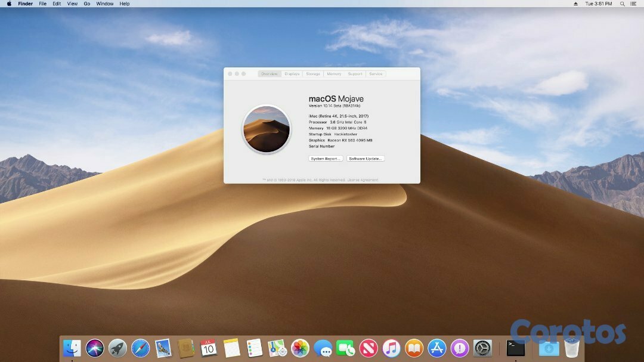
Task: Run Software Update
Action: (365, 159)
